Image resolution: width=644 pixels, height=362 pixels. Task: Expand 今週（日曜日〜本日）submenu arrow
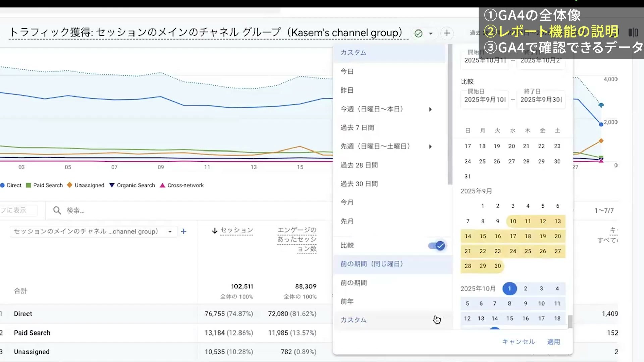pyautogui.click(x=430, y=109)
